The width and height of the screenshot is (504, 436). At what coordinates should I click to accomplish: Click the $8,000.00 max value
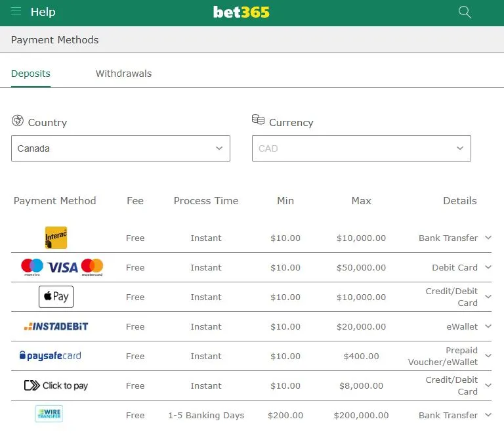pos(362,386)
